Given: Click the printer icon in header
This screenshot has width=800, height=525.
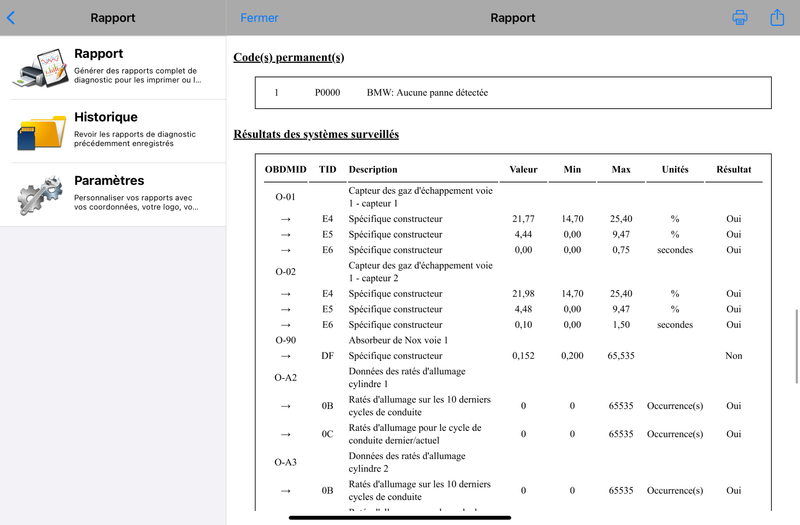Looking at the screenshot, I should point(740,17).
